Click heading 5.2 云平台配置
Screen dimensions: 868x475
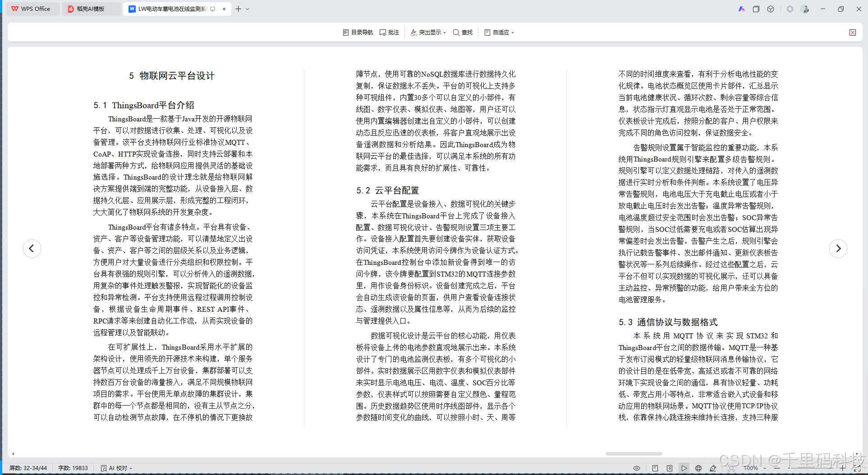[388, 190]
